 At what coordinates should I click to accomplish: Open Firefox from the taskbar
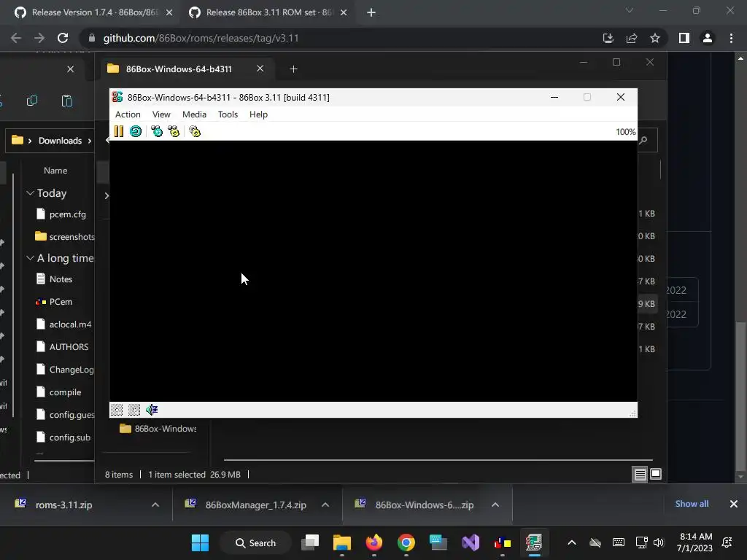point(374,542)
